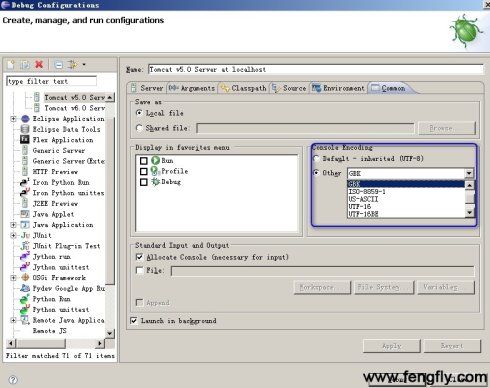Expand the JUnit tree node
The image size is (490, 388).
pos(13,235)
